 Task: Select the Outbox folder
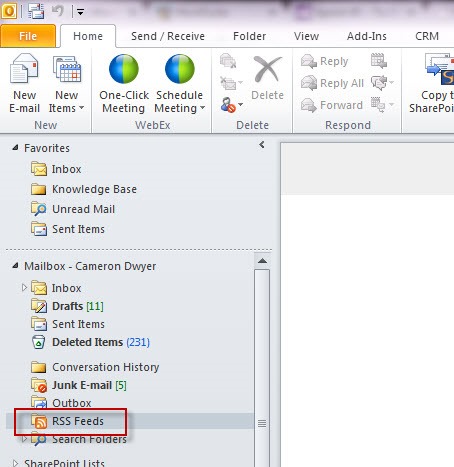click(x=72, y=403)
